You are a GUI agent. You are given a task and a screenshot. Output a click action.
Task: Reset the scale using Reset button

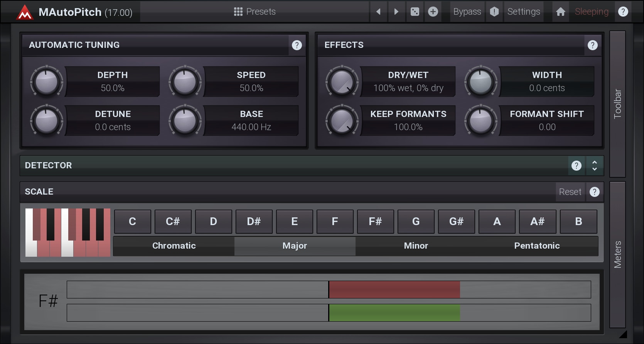[570, 192]
